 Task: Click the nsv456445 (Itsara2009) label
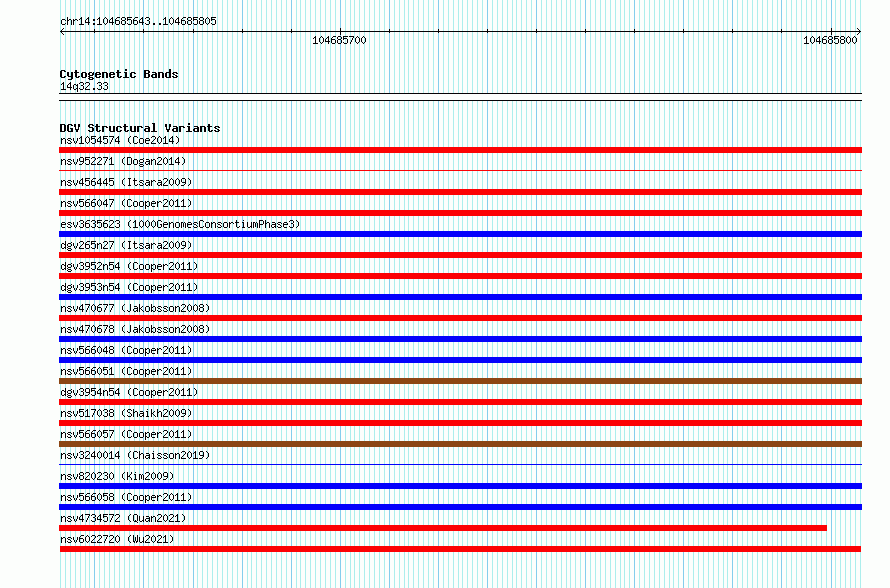[x=126, y=182]
